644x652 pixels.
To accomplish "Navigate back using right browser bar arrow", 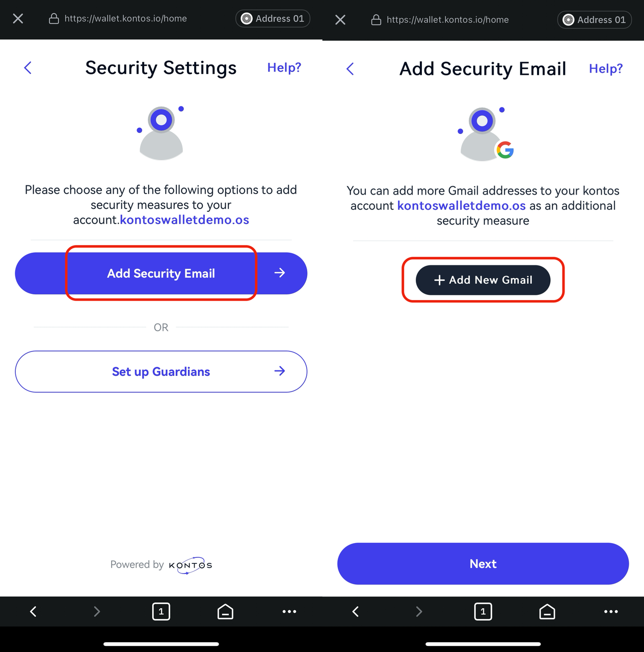I will click(356, 611).
